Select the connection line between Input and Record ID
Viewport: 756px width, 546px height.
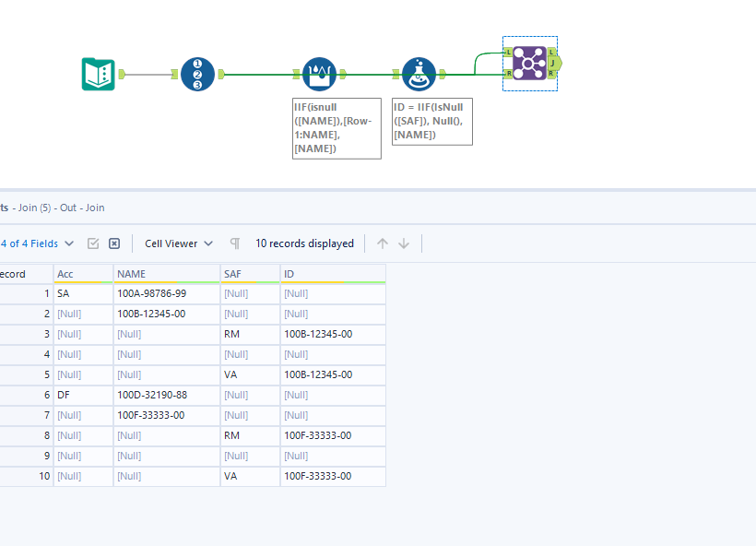pos(148,75)
